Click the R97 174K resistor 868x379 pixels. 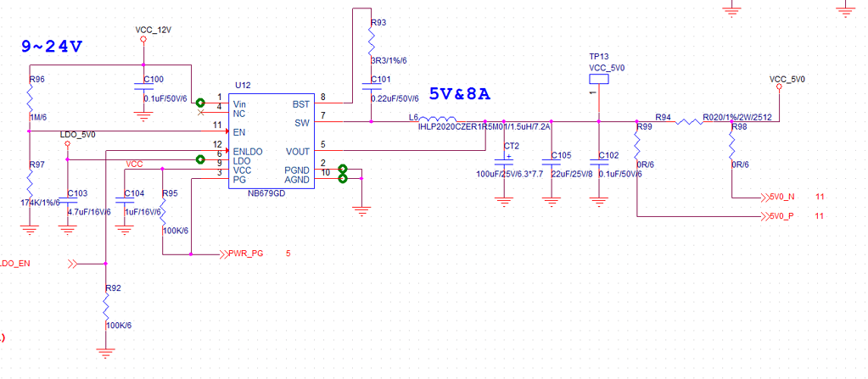pos(29,182)
